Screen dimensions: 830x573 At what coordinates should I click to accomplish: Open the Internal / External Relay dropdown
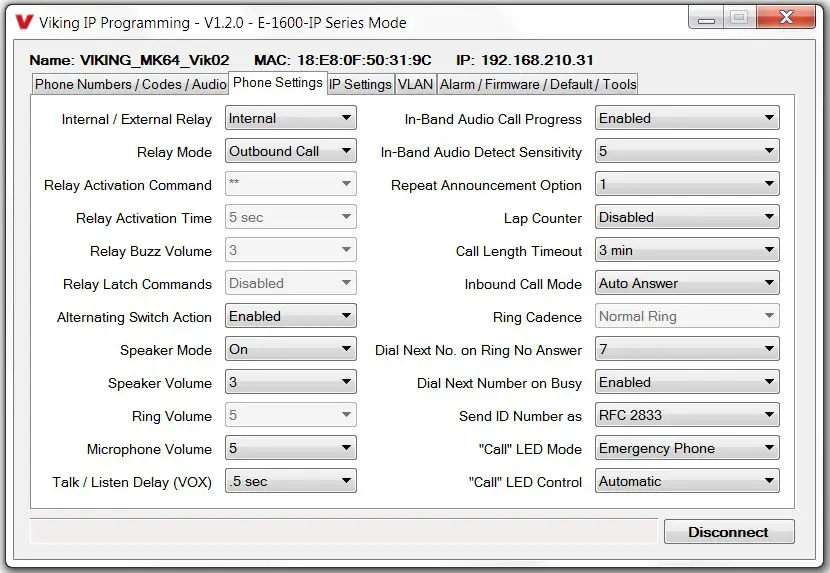point(291,118)
